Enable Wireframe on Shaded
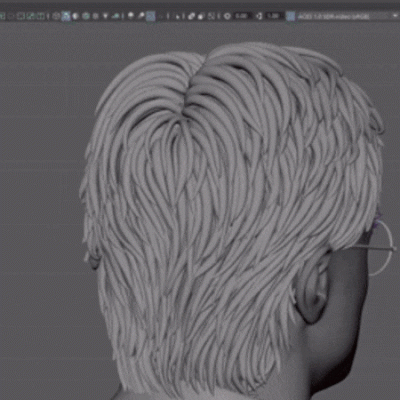Screen dimensions: 400x400 [86, 16]
